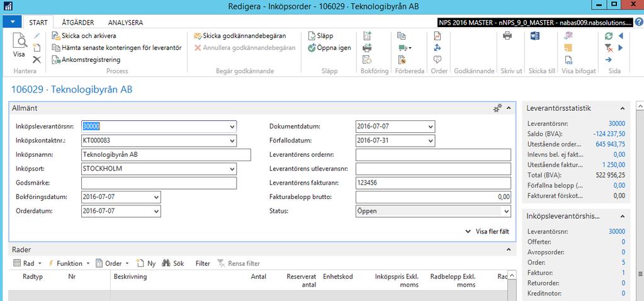Open the Inköpsleverantörsnr dropdown arrow

(x=232, y=127)
